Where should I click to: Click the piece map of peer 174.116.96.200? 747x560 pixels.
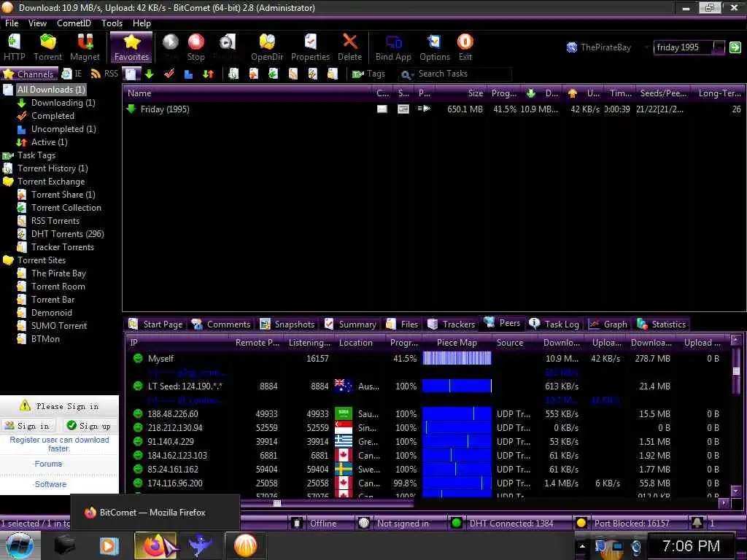point(457,483)
